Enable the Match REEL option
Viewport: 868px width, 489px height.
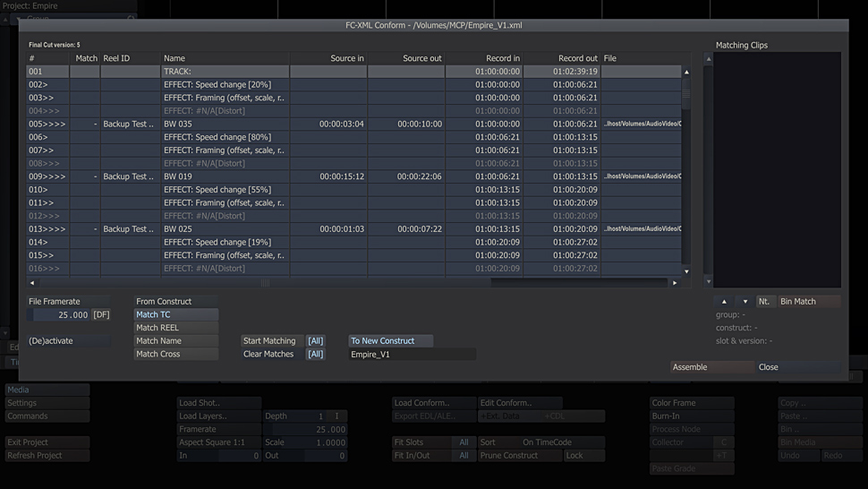point(175,328)
